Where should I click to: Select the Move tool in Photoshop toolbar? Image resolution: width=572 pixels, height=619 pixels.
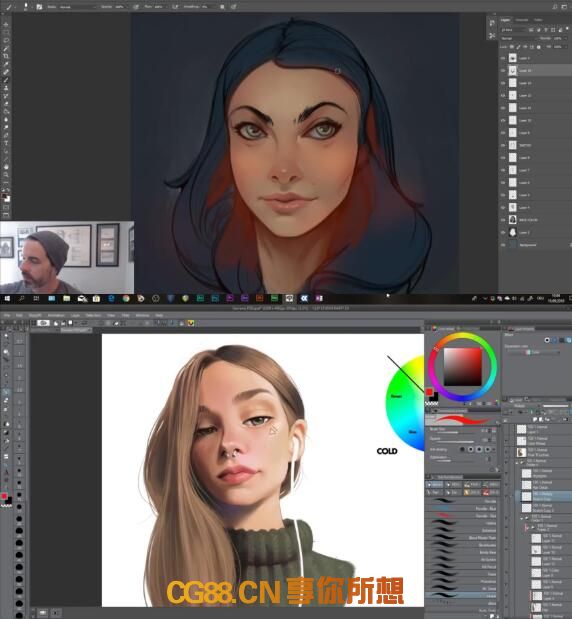point(6,25)
